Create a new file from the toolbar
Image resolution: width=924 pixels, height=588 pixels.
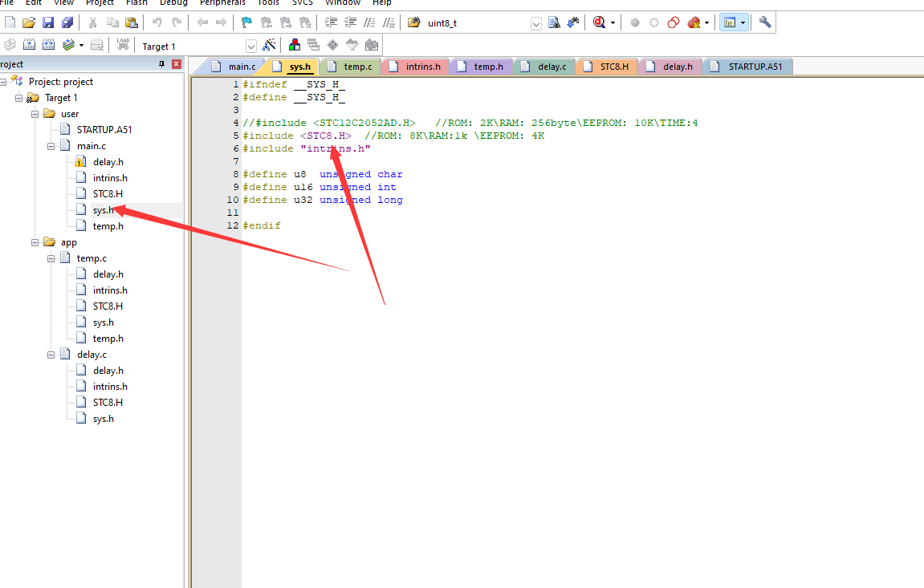click(x=10, y=22)
